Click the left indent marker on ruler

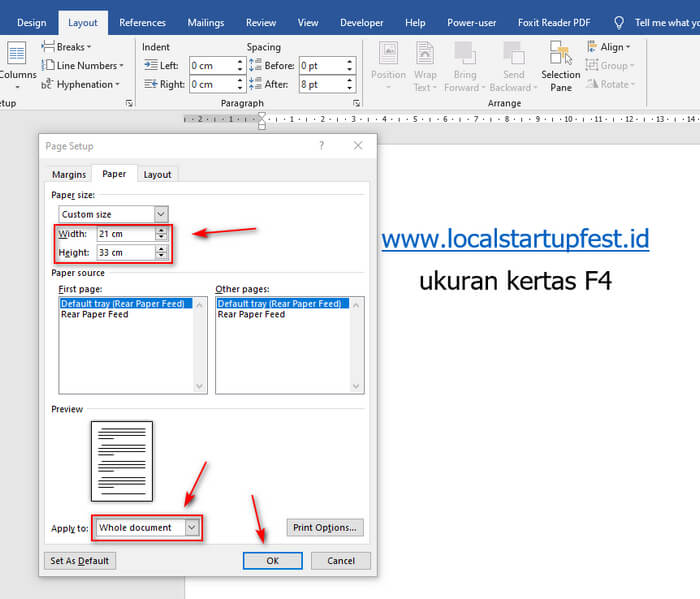coord(262,126)
